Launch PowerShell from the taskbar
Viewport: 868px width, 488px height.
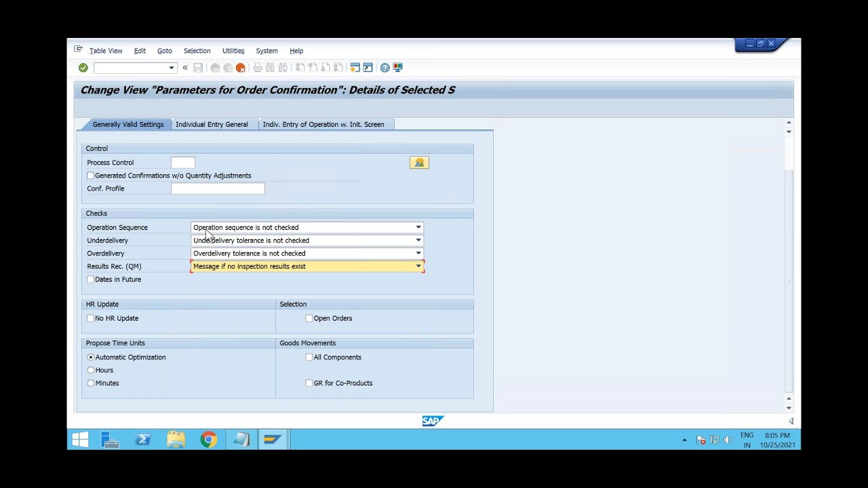tap(143, 440)
